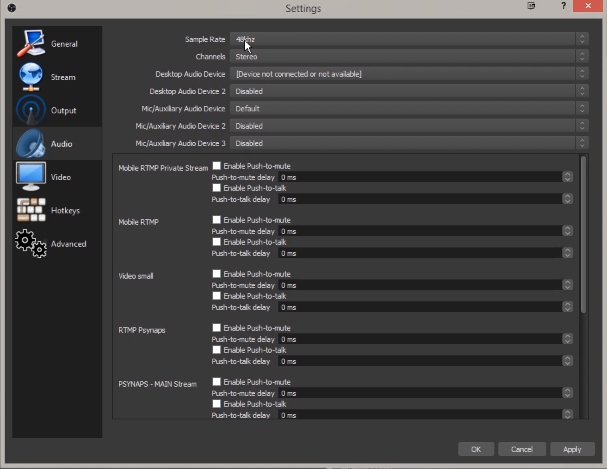
Task: Select the Output antenna icon
Action: point(31,110)
